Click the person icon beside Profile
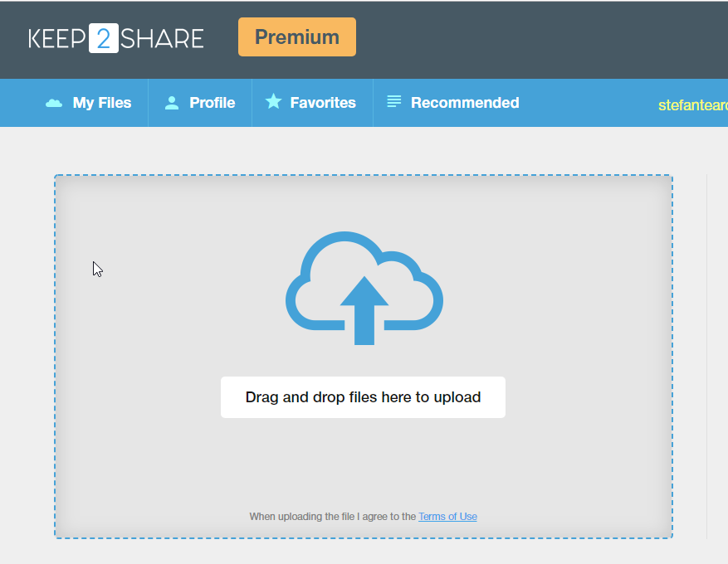The image size is (728, 564). coord(172,103)
